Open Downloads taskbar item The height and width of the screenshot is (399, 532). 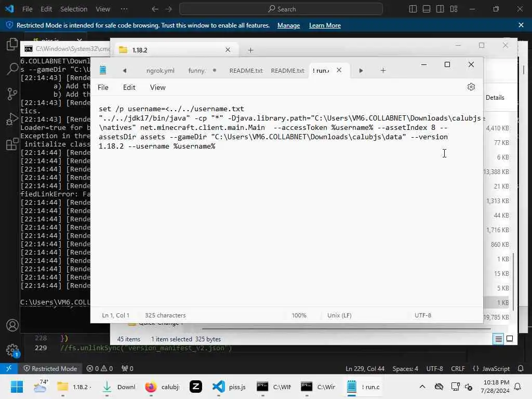click(118, 387)
